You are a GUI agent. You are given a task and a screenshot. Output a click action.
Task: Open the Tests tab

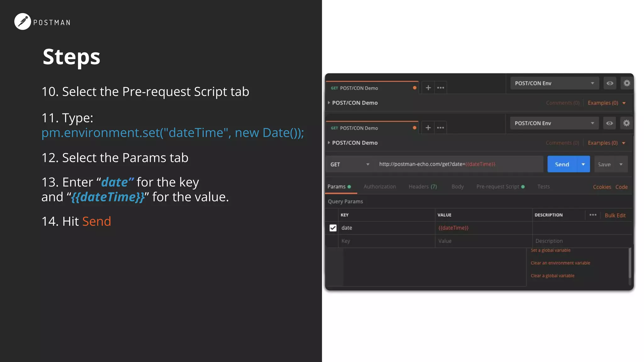[x=543, y=187]
